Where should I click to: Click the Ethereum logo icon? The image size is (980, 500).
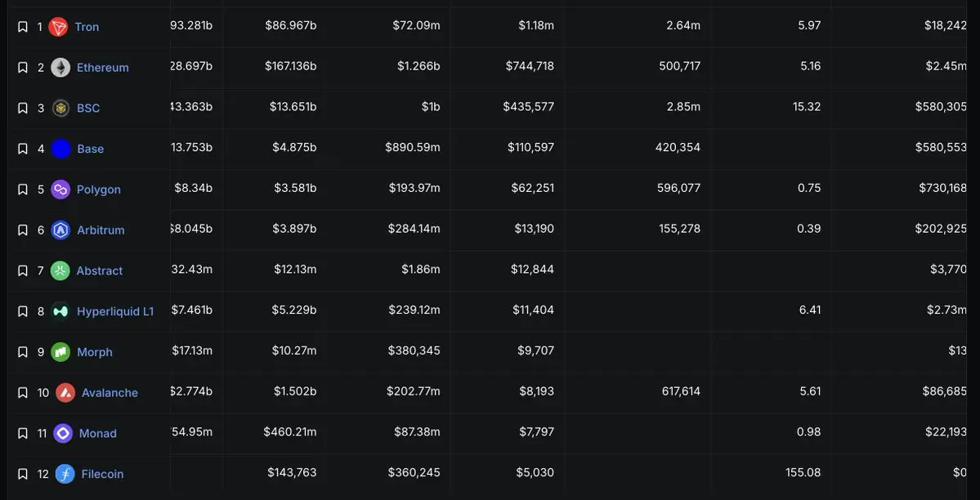(60, 68)
